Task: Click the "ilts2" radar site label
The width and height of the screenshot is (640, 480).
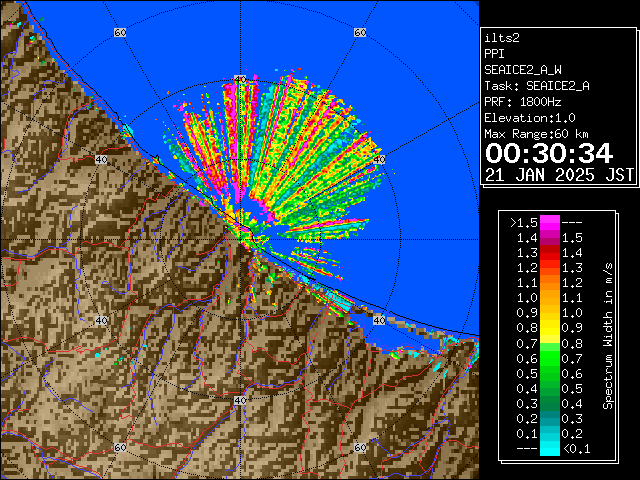Action: (x=502, y=38)
